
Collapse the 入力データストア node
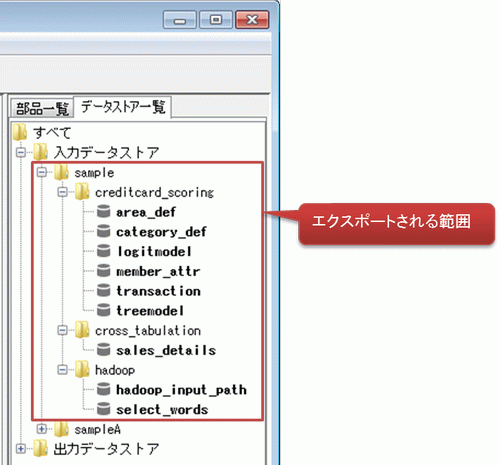(21, 153)
